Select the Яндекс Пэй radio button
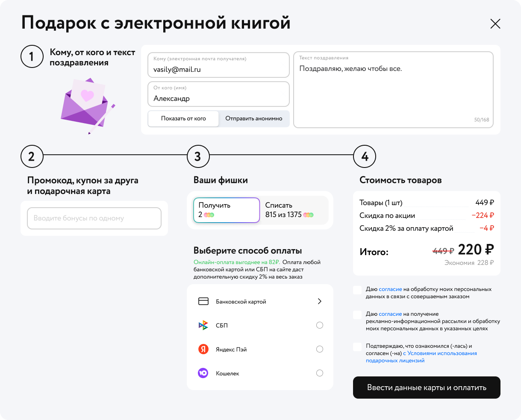This screenshot has height=420, width=521. [x=319, y=350]
